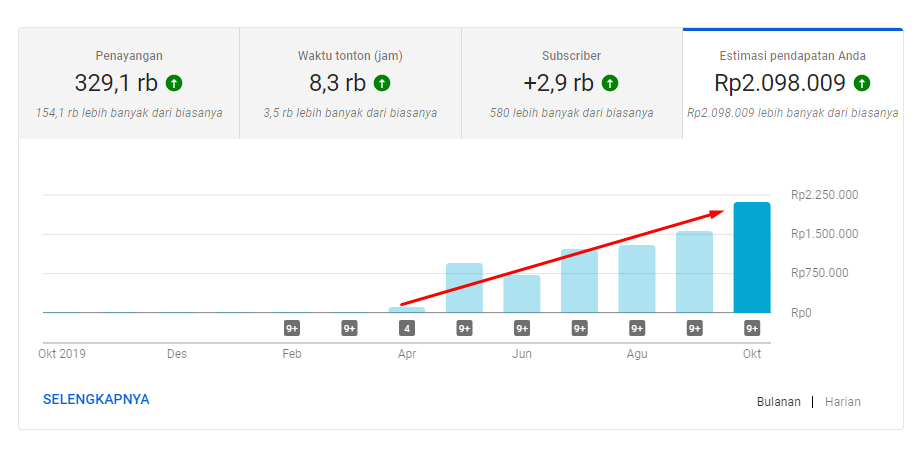
Task: Click the "4" video marker above Apr
Action: pyautogui.click(x=407, y=328)
